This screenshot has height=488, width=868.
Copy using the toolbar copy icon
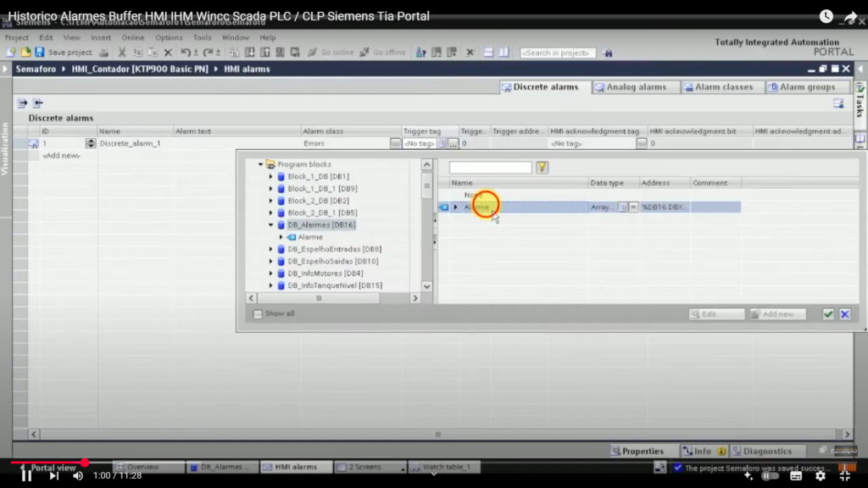[137, 52]
